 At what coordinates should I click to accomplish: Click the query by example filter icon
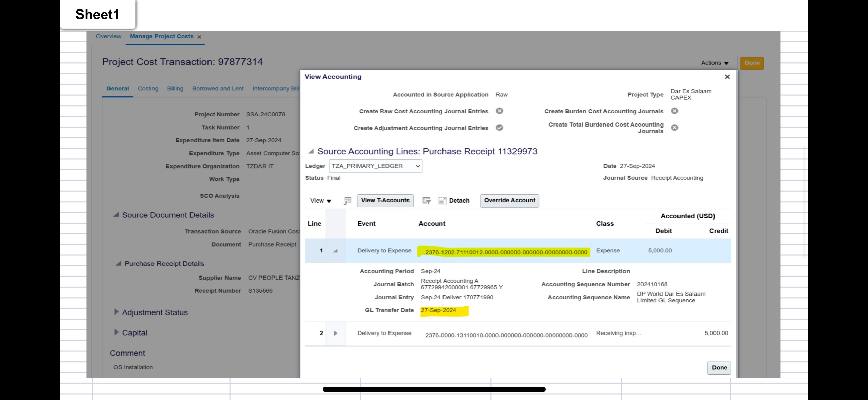tap(427, 201)
